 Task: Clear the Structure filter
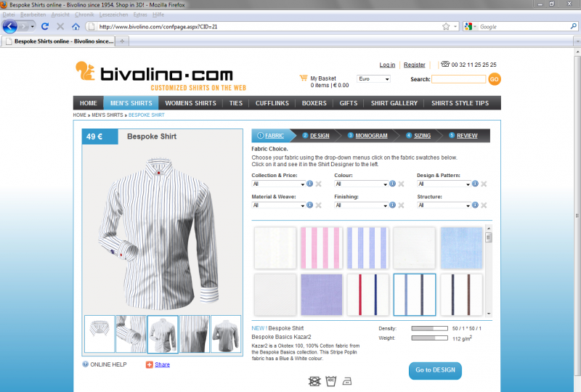[484, 205]
